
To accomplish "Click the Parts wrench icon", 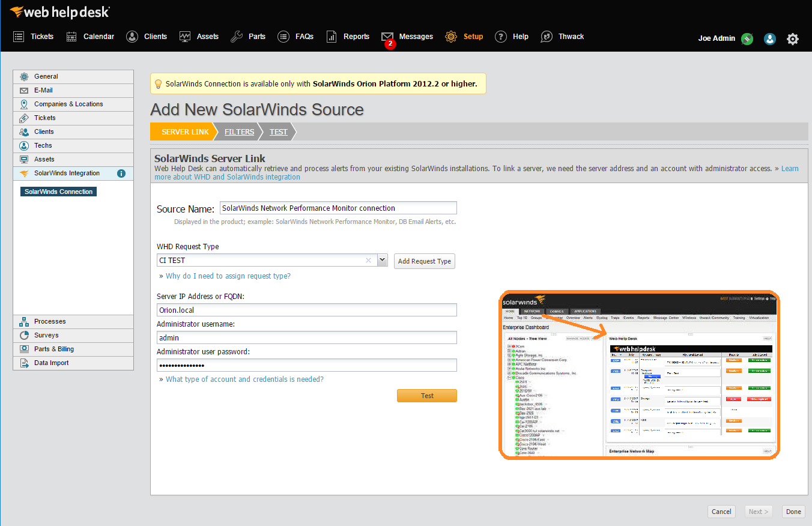I will (237, 37).
